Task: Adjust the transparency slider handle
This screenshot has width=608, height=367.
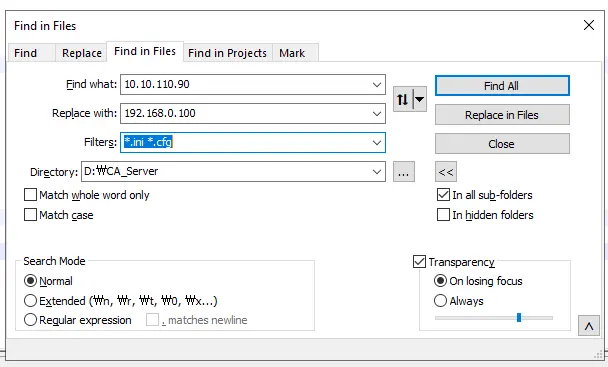Action: pos(518,318)
